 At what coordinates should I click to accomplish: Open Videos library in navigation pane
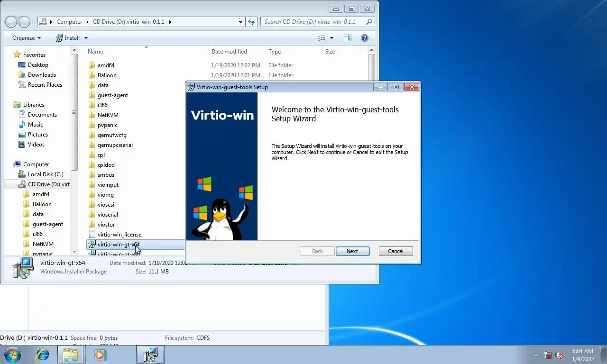[36, 145]
